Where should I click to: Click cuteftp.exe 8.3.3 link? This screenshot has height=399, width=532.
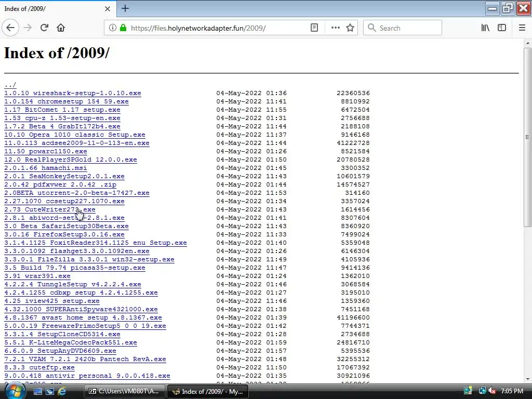click(x=39, y=367)
